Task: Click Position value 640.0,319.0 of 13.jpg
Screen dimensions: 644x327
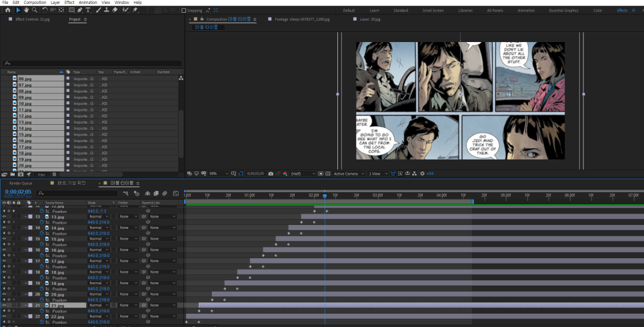Action: pos(99,222)
